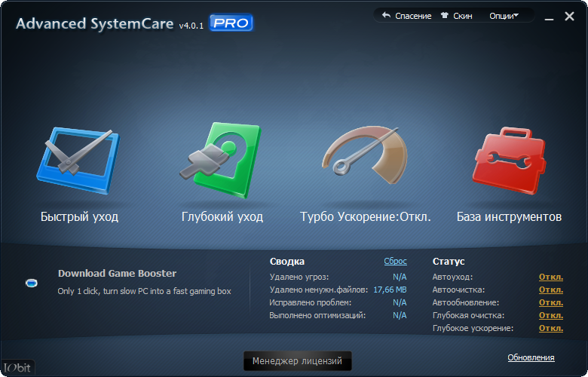Viewport: 588px width, 377px height.
Task: Click the v4.0.1 version text
Action: pyautogui.click(x=191, y=26)
